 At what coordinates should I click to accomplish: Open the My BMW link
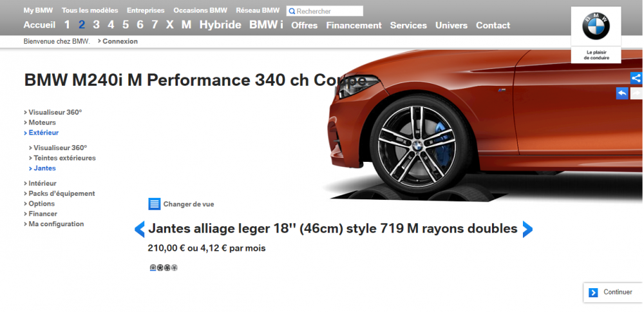pos(38,10)
